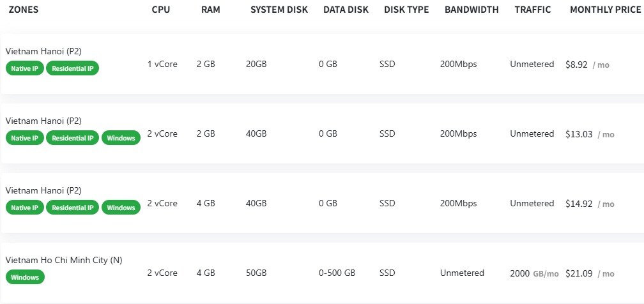Click the ZONES column header
The height and width of the screenshot is (304, 644).
pos(24,10)
